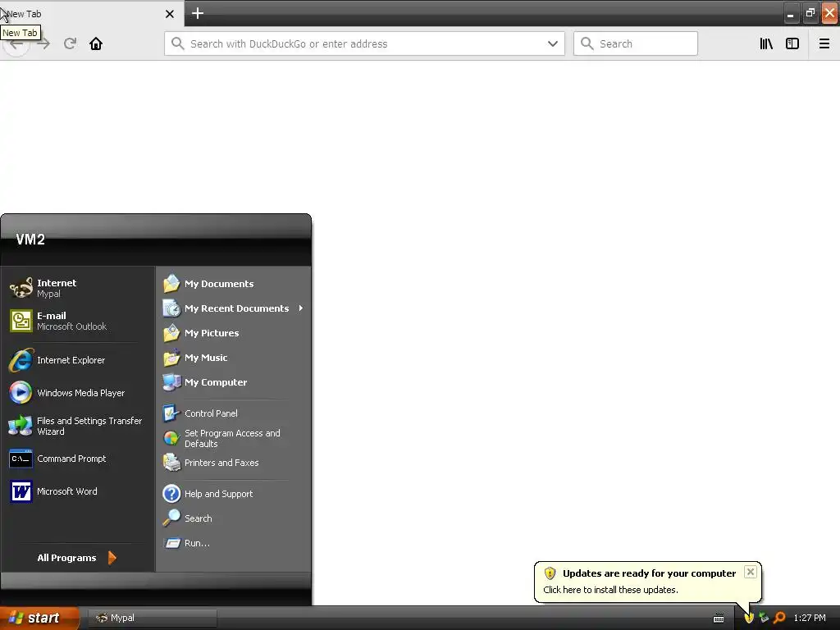Viewport: 840px width, 630px height.
Task: Open Control Panel
Action: (234, 413)
